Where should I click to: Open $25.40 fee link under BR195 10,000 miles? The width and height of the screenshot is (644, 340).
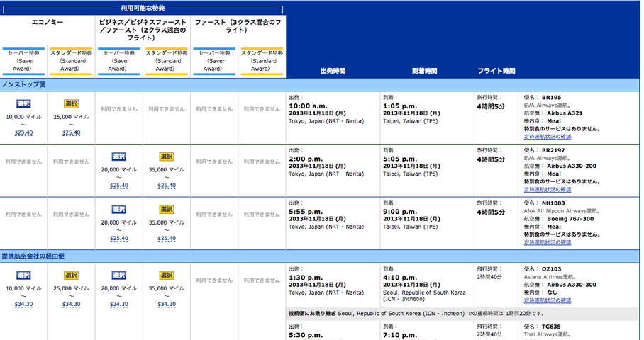click(23, 133)
